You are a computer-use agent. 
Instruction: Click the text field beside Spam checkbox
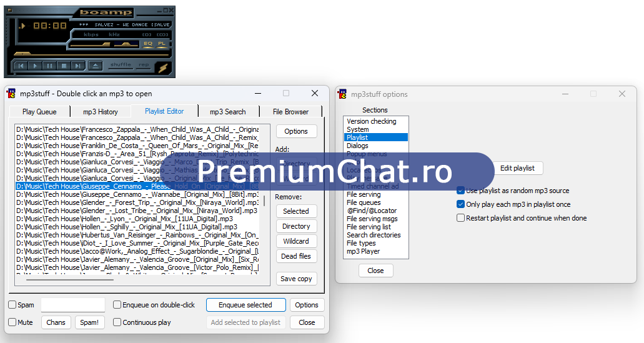[72, 305]
